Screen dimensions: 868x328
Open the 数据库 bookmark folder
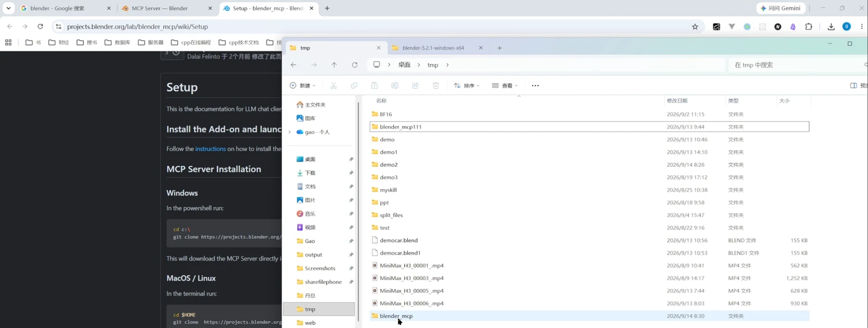(117, 42)
